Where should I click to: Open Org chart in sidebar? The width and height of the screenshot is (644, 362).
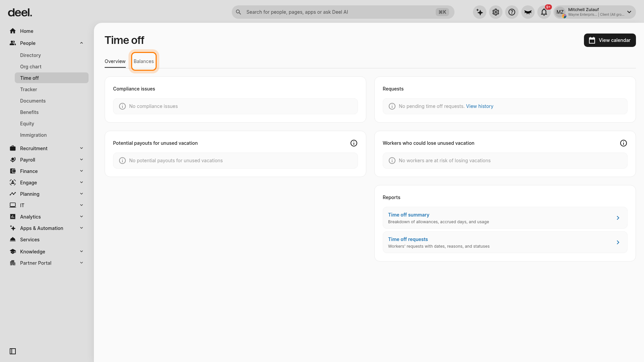[x=31, y=67]
